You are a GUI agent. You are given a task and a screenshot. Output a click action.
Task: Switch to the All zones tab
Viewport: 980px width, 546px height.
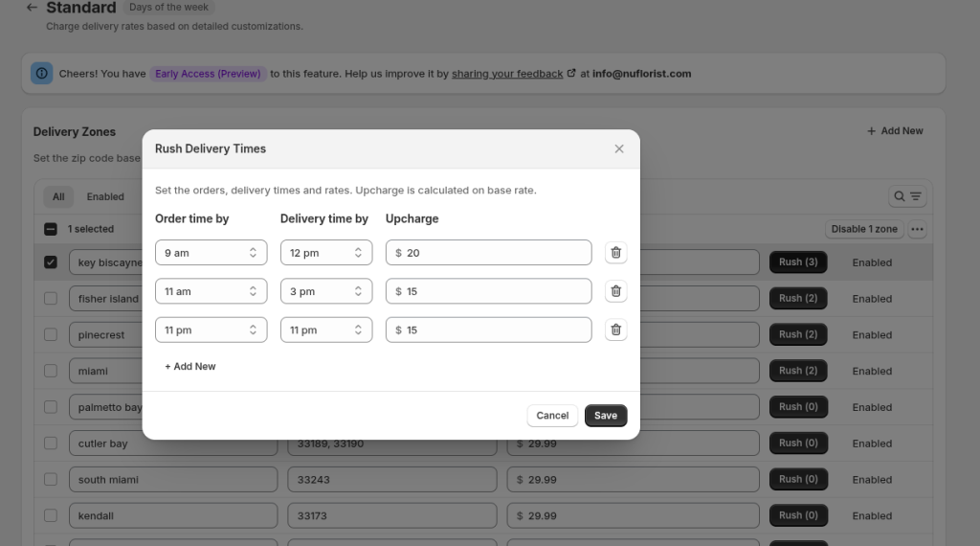point(58,196)
